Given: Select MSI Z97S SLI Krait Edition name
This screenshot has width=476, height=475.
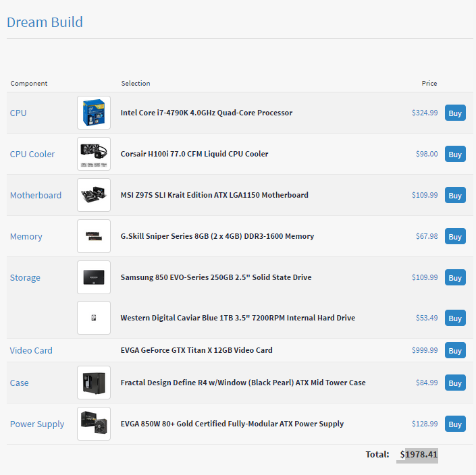Looking at the screenshot, I should coord(214,195).
